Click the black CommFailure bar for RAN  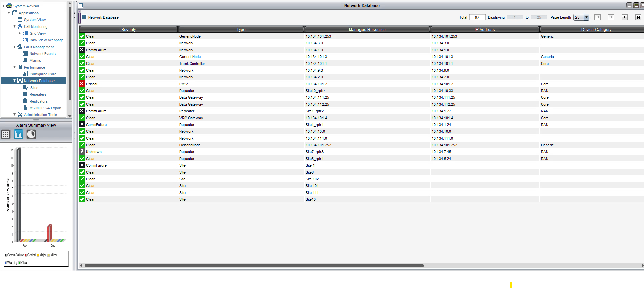click(x=19, y=195)
